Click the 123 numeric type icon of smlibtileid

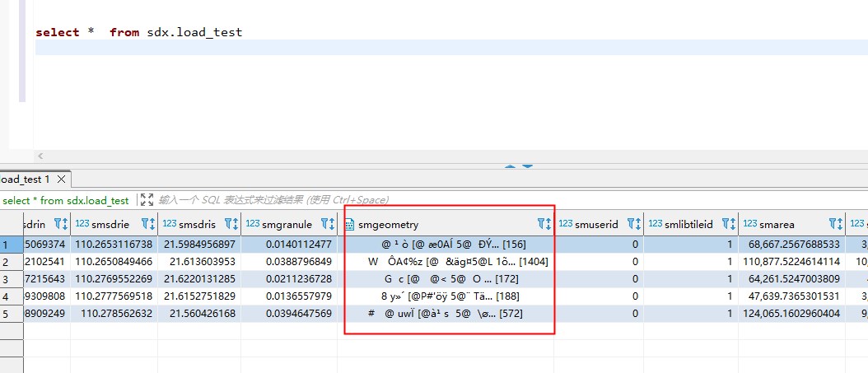point(656,224)
